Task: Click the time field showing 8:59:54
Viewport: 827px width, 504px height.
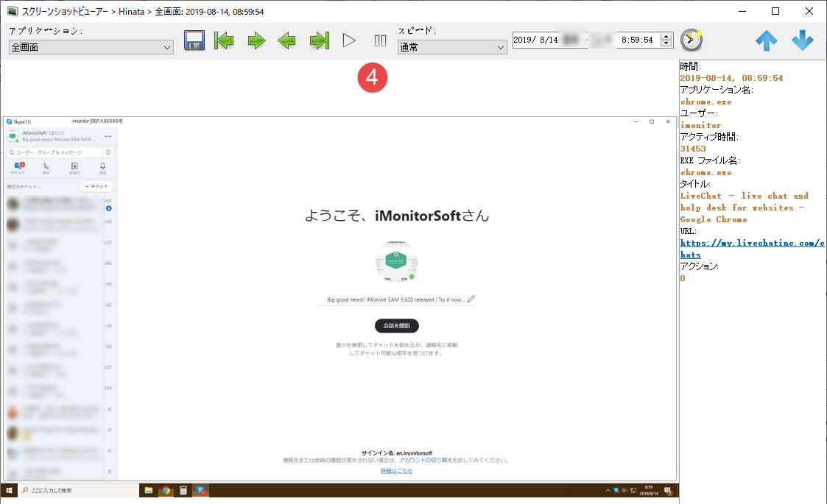Action: coord(637,40)
